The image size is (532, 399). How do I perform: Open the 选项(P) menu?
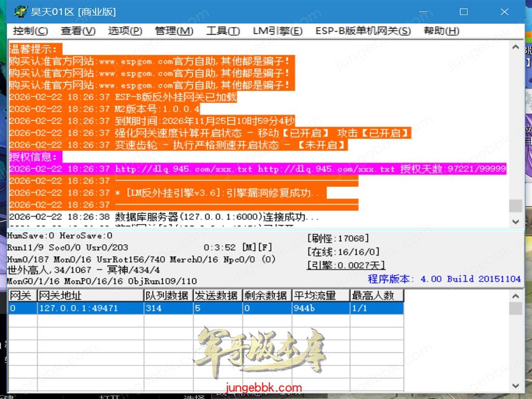click(125, 31)
